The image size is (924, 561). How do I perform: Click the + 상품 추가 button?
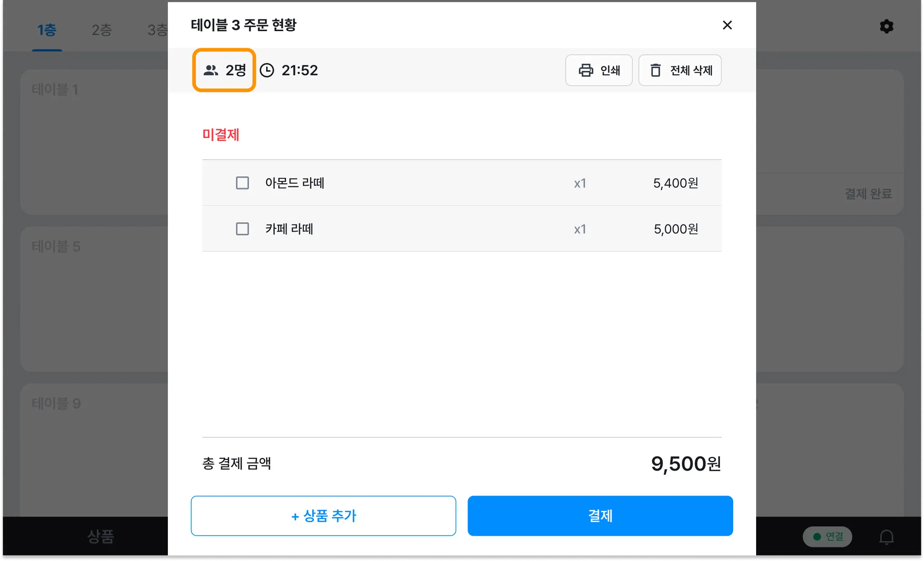point(323,516)
